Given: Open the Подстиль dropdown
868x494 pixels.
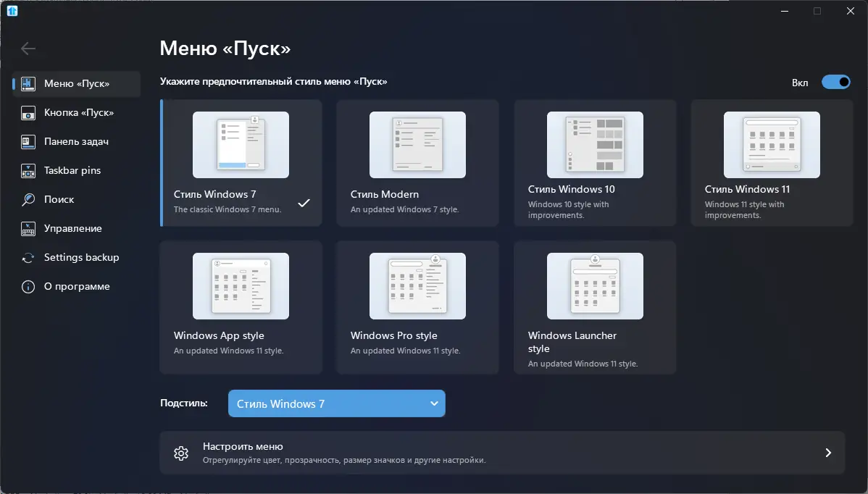Looking at the screenshot, I should click(337, 404).
